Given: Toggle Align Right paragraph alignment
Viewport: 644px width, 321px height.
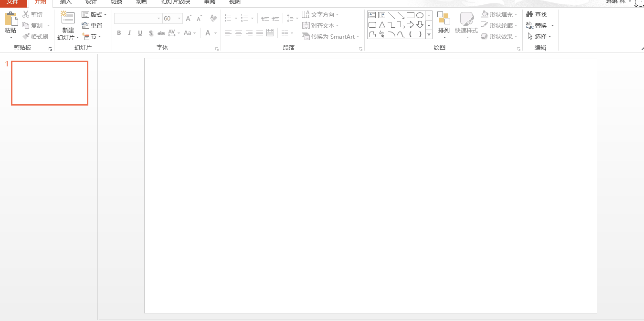Looking at the screenshot, I should pyautogui.click(x=249, y=33).
